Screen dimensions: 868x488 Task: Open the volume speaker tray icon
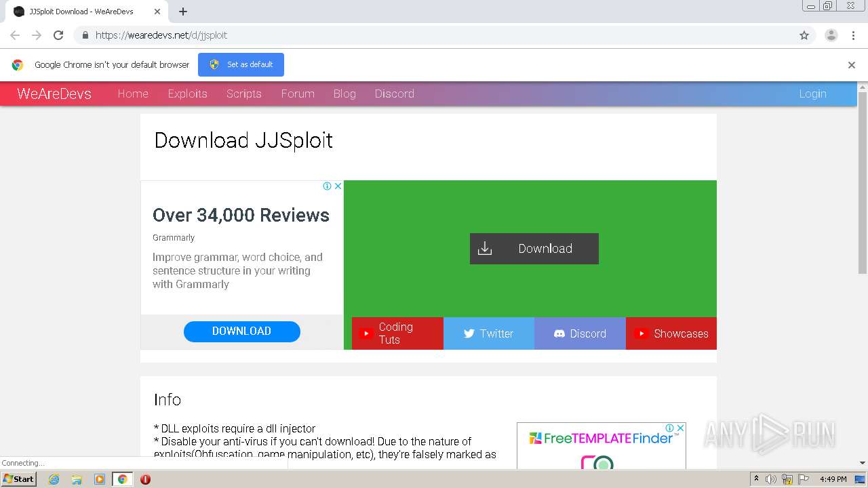point(771,479)
